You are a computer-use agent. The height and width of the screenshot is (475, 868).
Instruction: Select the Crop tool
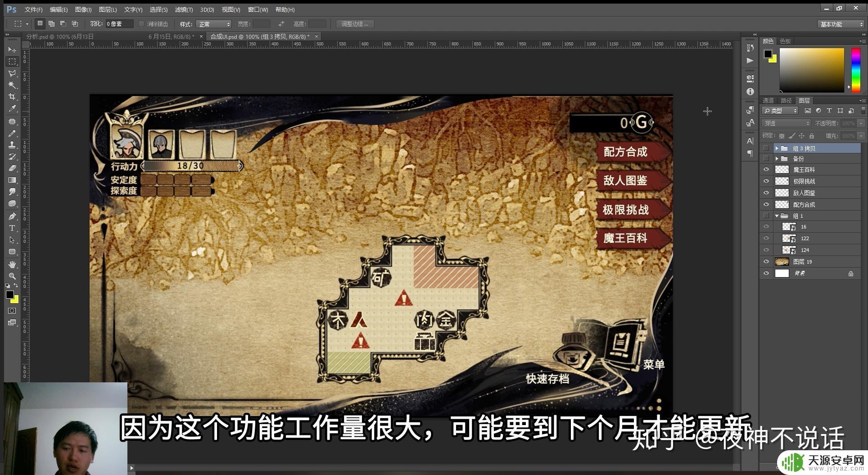(x=12, y=97)
